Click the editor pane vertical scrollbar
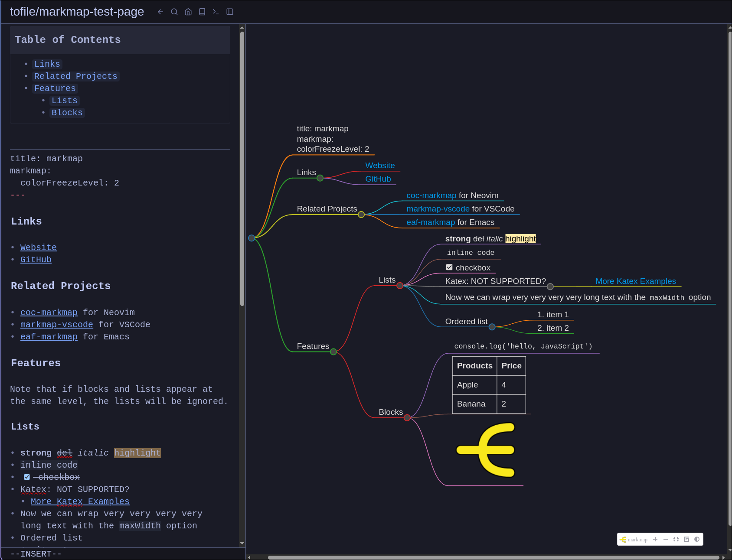 pos(242,169)
